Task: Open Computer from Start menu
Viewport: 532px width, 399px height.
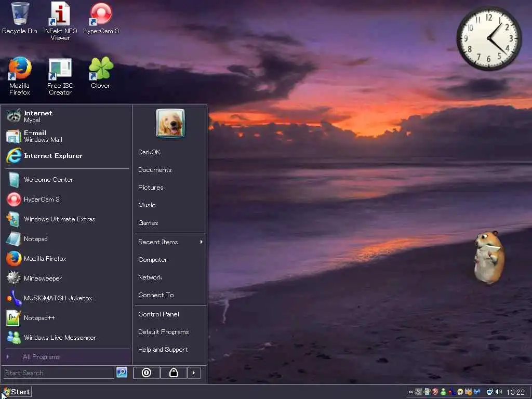Action: tap(170, 260)
